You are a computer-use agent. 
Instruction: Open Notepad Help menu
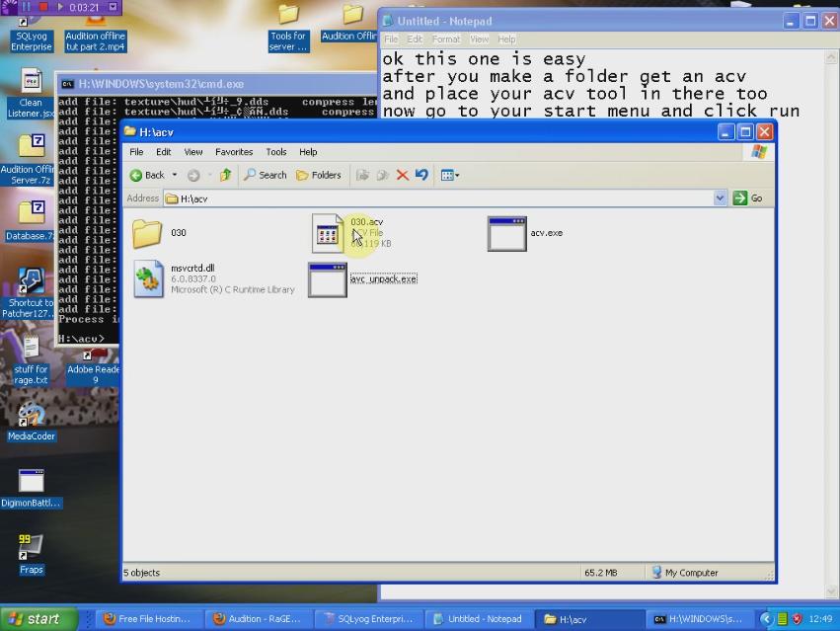pyautogui.click(x=506, y=39)
